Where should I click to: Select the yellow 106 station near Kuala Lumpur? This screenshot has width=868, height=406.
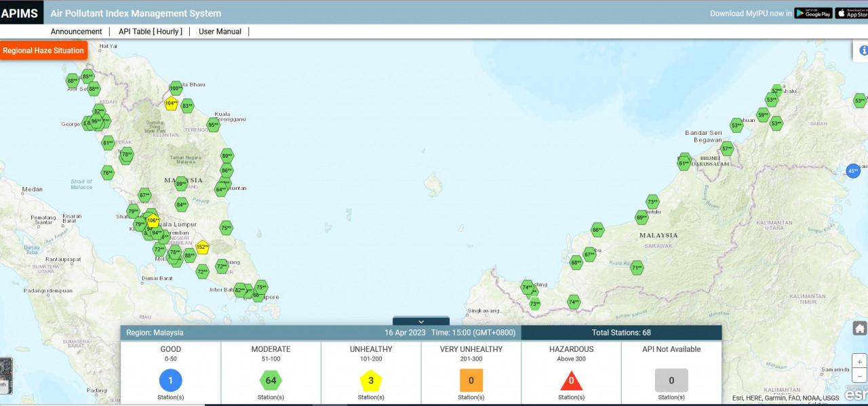click(153, 220)
